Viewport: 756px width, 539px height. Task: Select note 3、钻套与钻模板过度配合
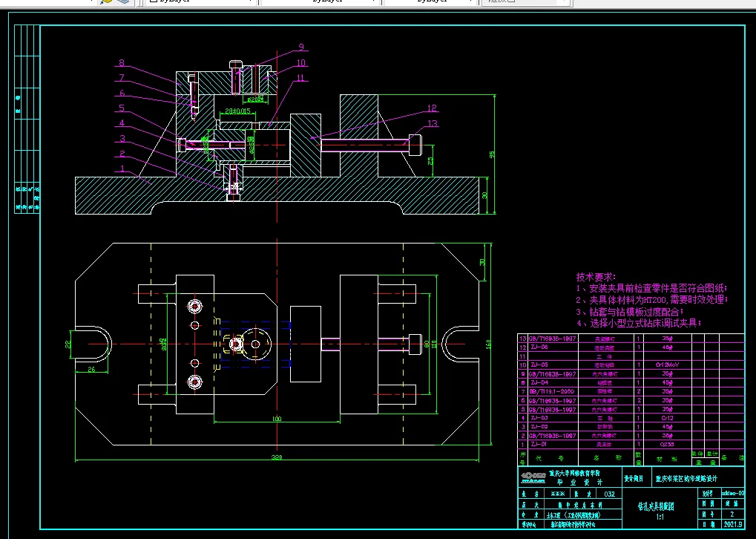point(630,312)
